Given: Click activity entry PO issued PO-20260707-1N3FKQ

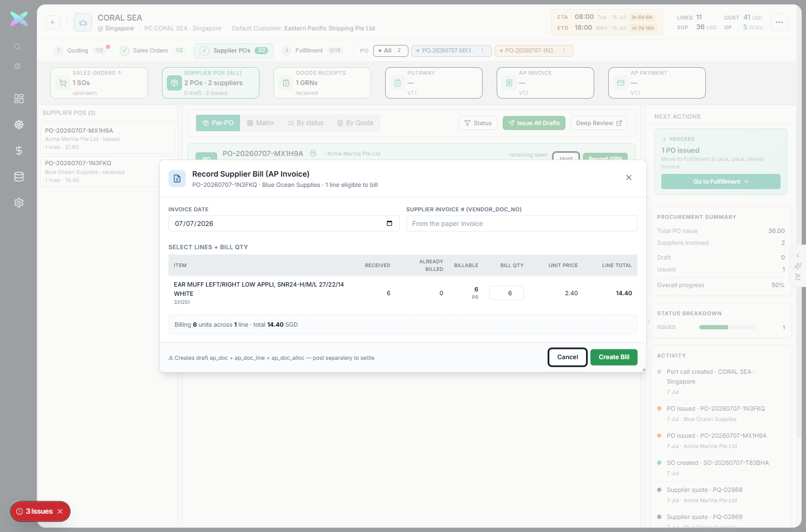Looking at the screenshot, I should [720, 413].
